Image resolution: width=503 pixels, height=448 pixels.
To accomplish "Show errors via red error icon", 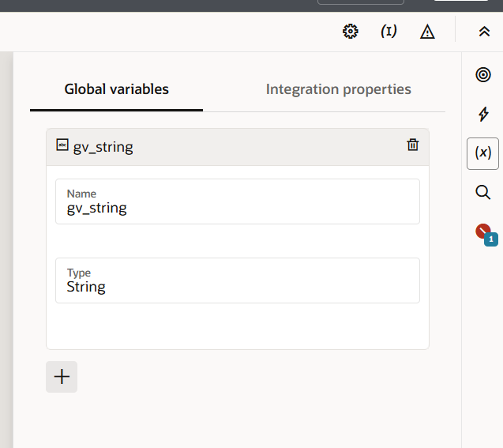I will point(482,231).
